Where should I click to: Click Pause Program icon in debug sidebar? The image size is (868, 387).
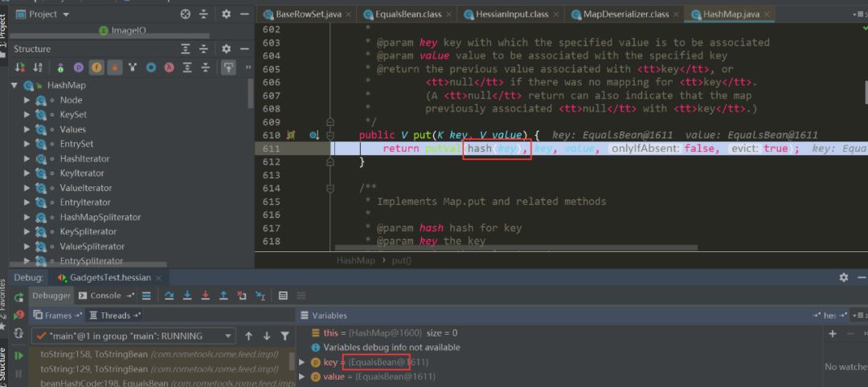pos(18,373)
